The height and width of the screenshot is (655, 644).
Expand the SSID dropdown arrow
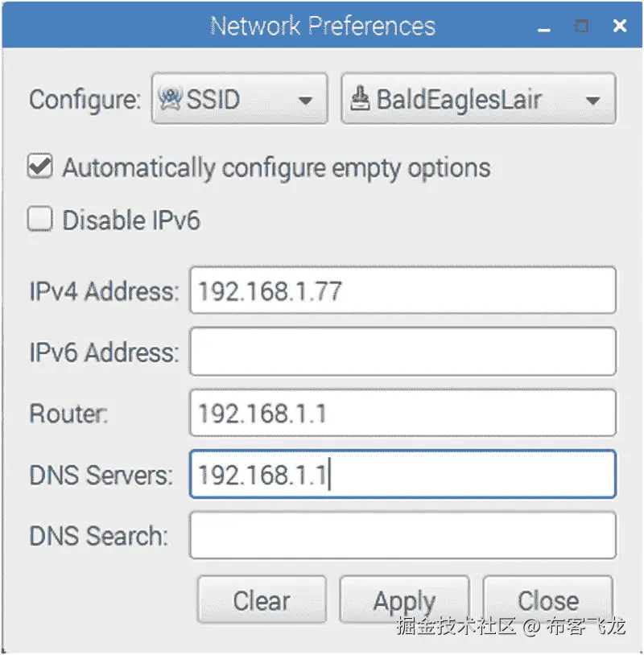(x=305, y=101)
